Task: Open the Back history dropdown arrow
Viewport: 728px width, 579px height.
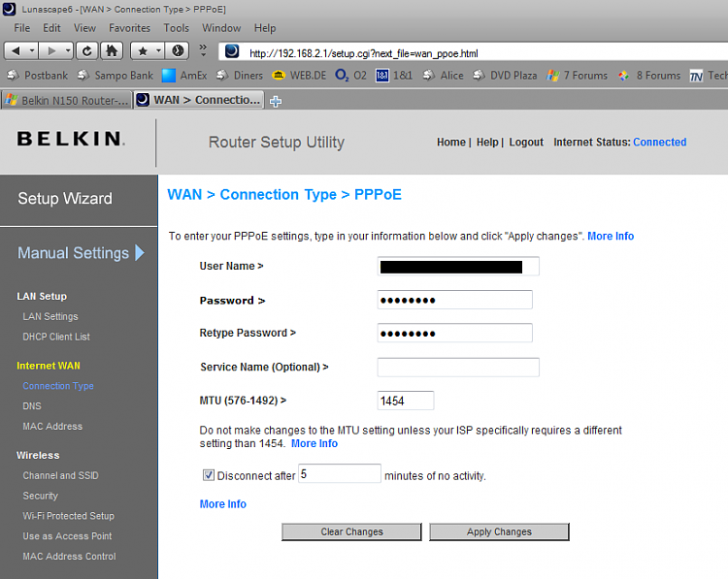Action: (x=32, y=50)
